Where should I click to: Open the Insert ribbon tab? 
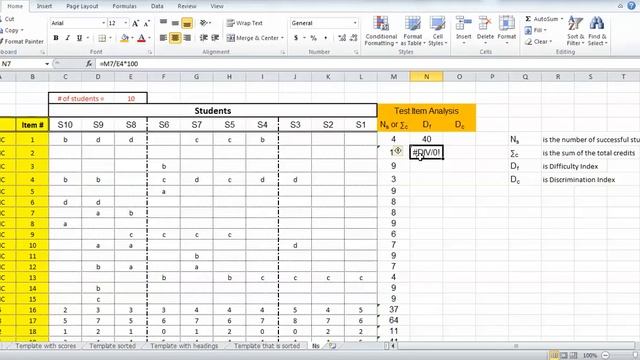44,6
